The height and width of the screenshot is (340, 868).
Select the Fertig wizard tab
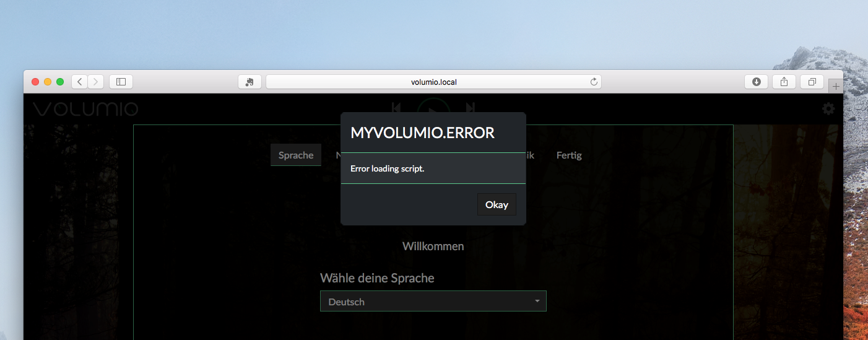click(569, 155)
